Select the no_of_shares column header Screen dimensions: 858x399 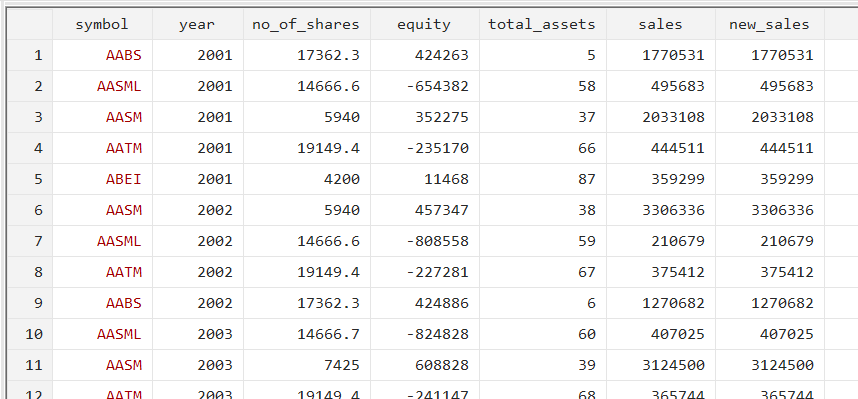pos(306,24)
